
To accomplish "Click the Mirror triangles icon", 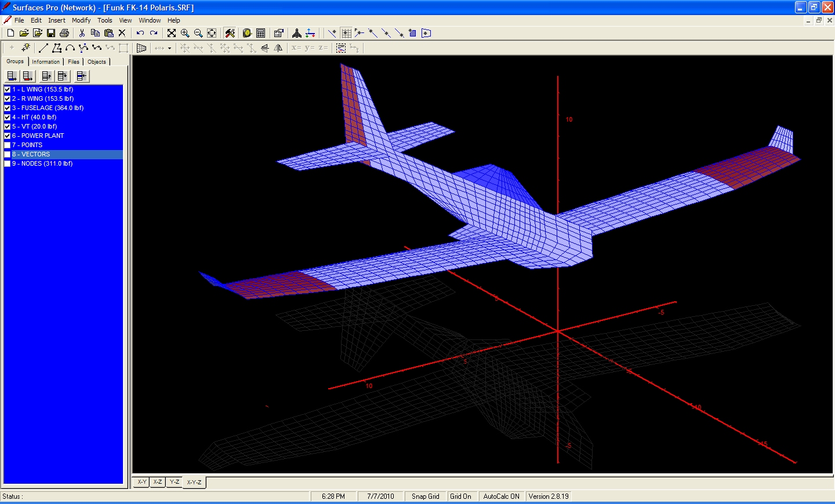I will click(278, 48).
